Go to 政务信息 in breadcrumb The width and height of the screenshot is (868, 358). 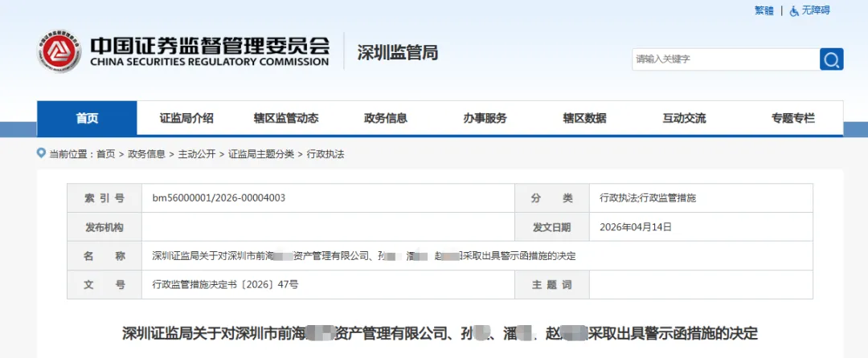147,154
